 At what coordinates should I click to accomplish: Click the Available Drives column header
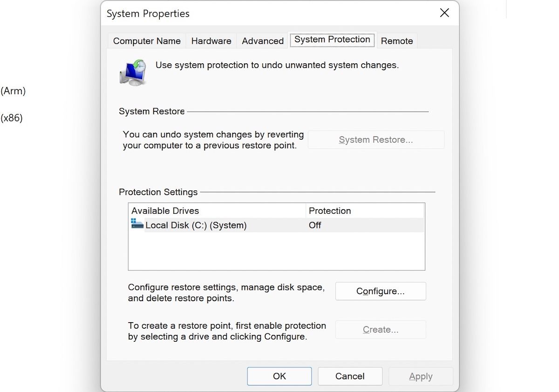165,210
